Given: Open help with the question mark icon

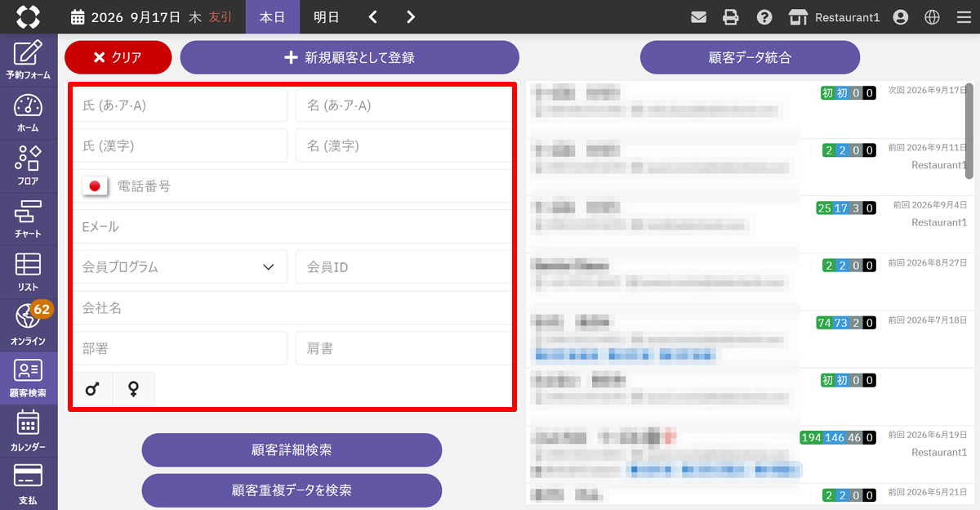Looking at the screenshot, I should tap(764, 16).
